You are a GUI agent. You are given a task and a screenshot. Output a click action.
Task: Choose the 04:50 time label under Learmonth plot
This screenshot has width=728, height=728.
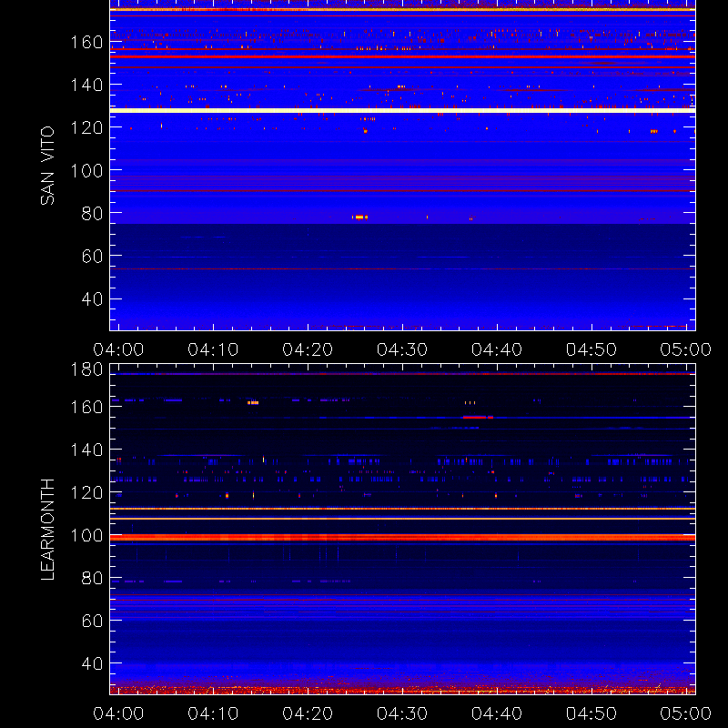click(x=591, y=713)
